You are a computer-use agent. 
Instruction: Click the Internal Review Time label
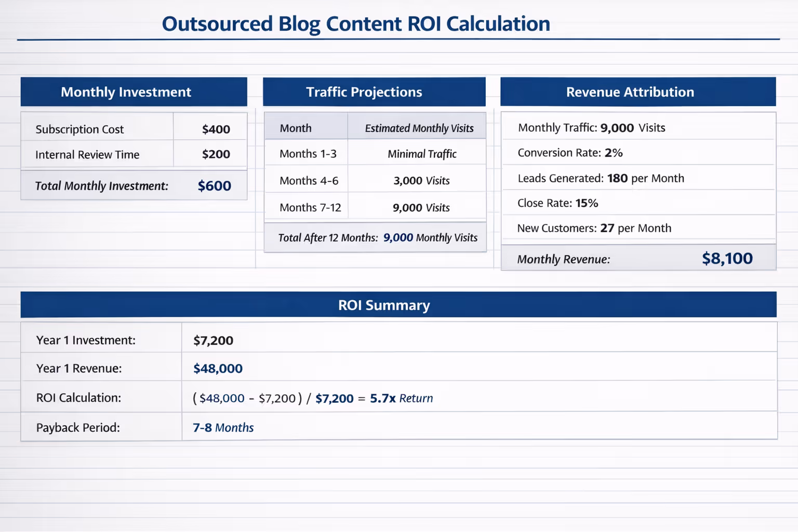pyautogui.click(x=87, y=155)
